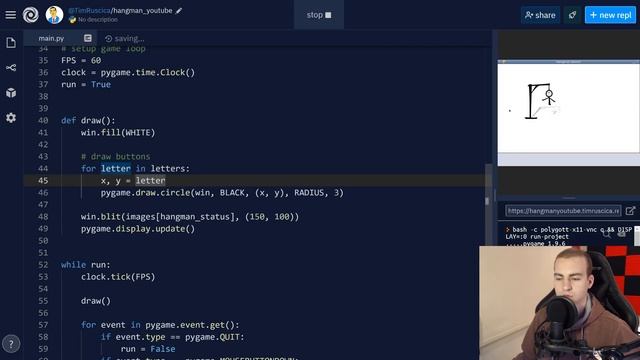This screenshot has width=640, height=360.
Task: Click the saving history indicator
Action: pos(125,38)
